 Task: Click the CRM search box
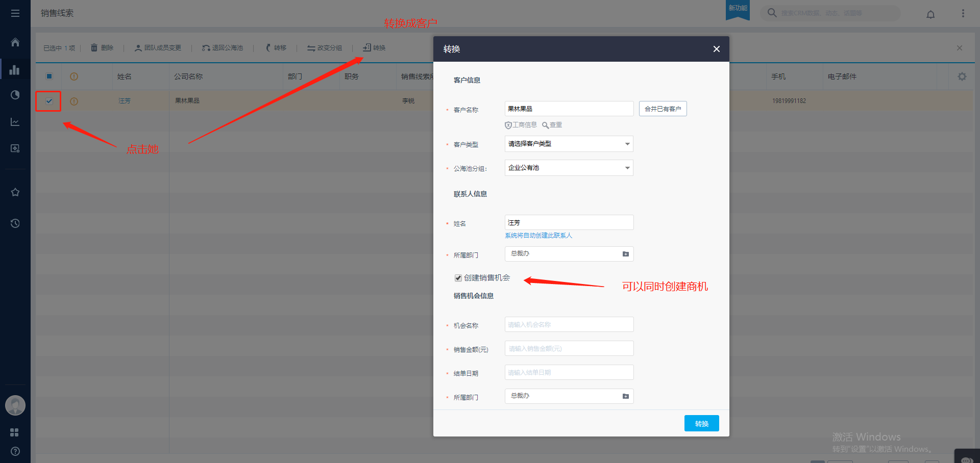(x=831, y=13)
